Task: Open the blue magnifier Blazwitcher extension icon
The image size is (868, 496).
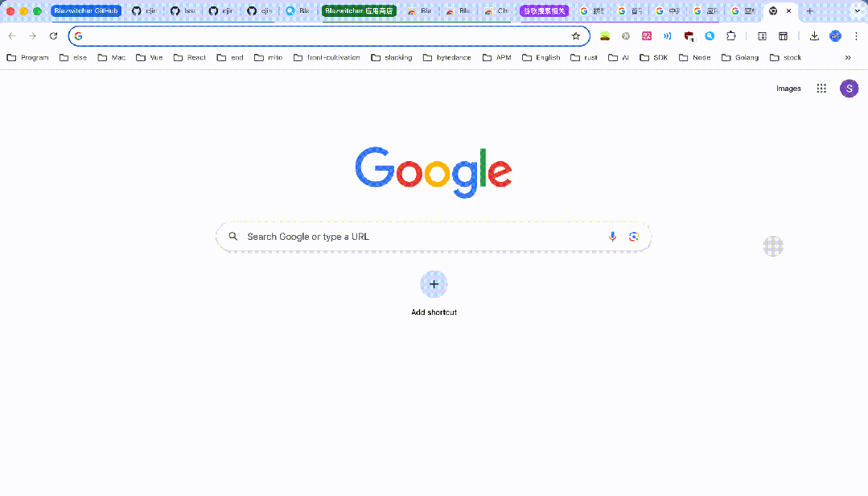Action: [710, 36]
